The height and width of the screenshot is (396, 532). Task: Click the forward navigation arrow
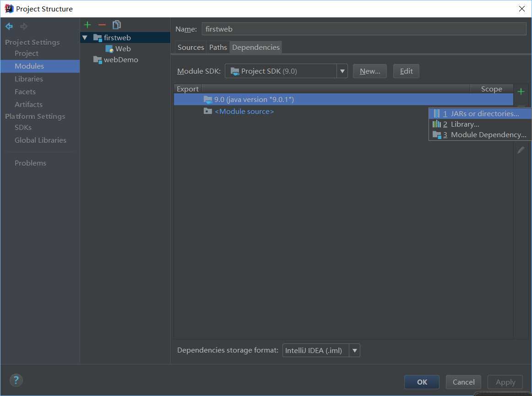(24, 26)
